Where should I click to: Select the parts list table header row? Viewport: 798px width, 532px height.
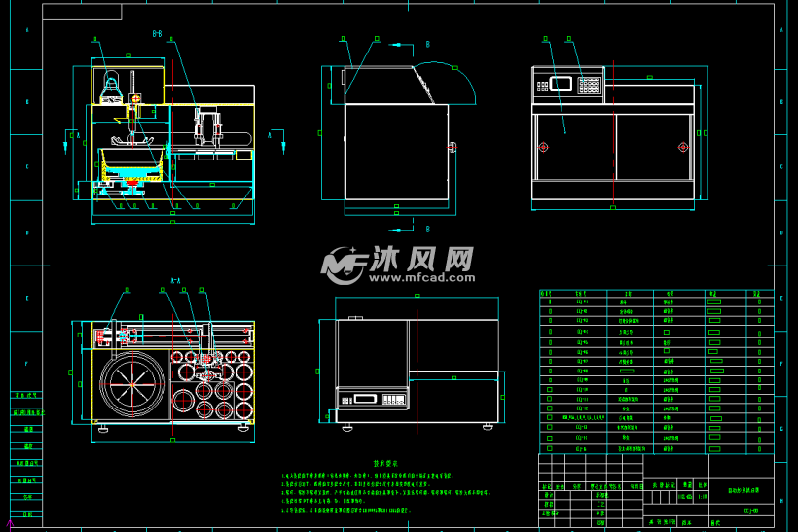pos(656,292)
